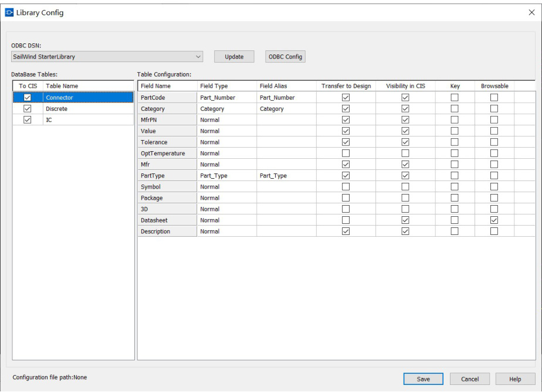Toggle To CIS checkbox for IC table

(x=26, y=120)
